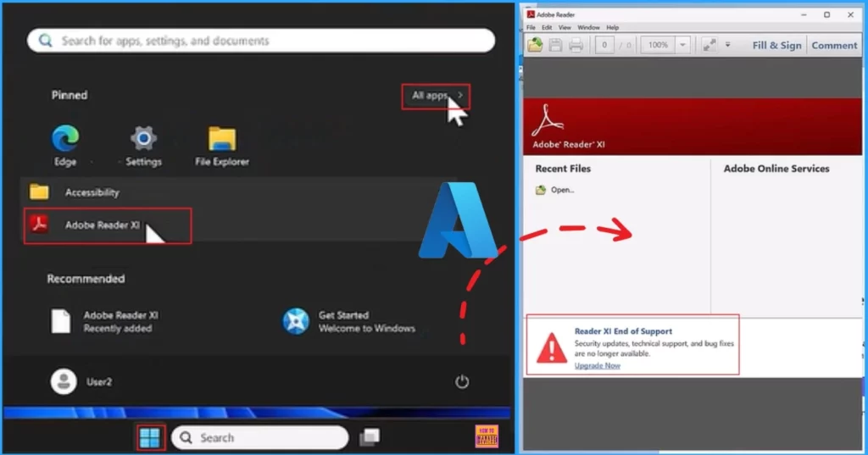Open the toolbar customization dropdown arrow
Image resolution: width=868 pixels, height=455 pixels.
click(728, 45)
